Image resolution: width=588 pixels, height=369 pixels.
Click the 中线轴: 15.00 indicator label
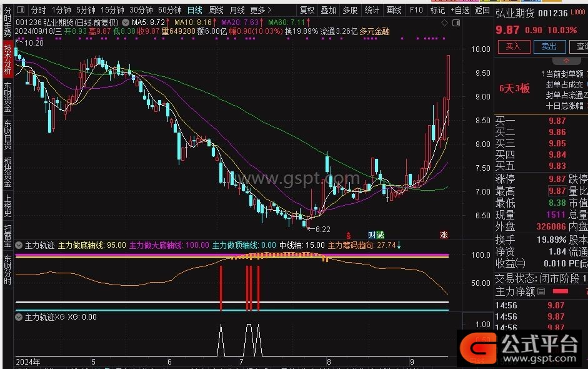tap(302, 245)
